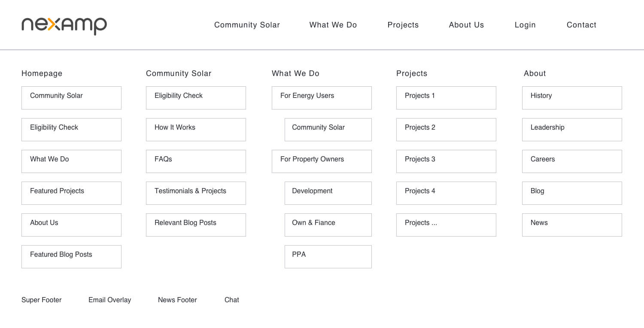The height and width of the screenshot is (328, 644).
Task: Select the Careers box
Action: pyautogui.click(x=572, y=161)
